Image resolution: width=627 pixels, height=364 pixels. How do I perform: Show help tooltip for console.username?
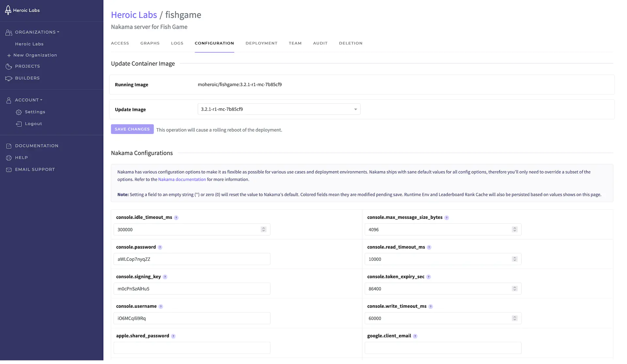pos(161,307)
